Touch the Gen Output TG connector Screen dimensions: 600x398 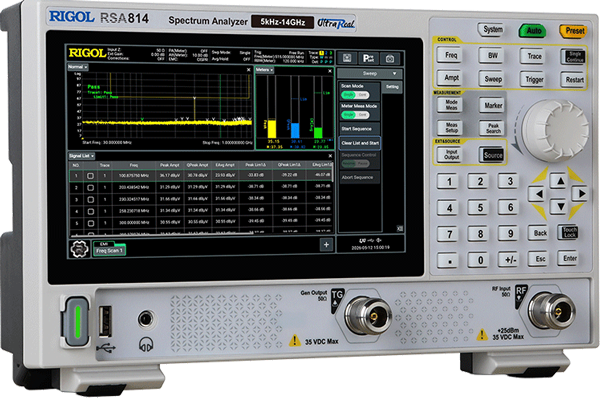coord(368,316)
